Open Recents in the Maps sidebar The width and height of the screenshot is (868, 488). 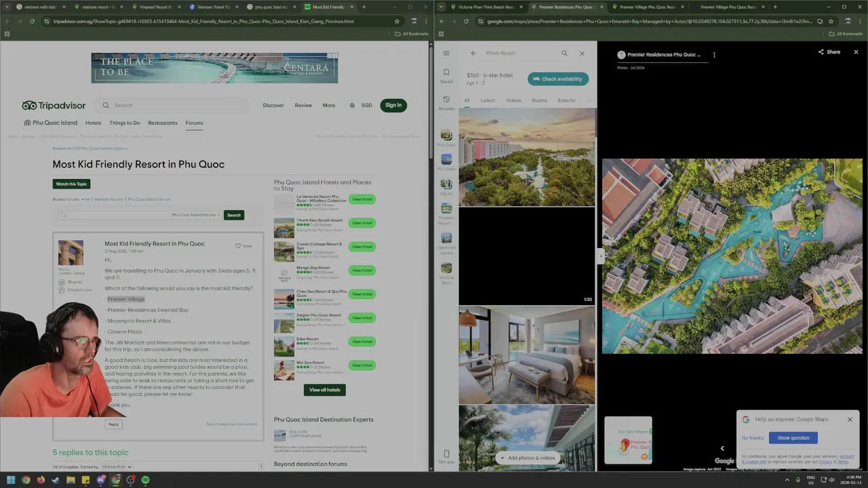[x=446, y=103]
